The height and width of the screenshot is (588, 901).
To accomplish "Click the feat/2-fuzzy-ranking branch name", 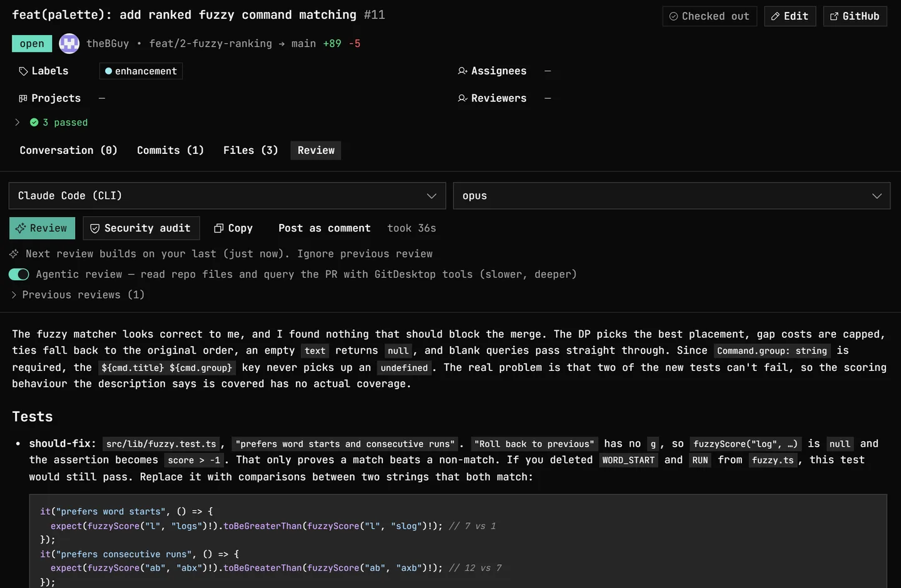I will (210, 44).
